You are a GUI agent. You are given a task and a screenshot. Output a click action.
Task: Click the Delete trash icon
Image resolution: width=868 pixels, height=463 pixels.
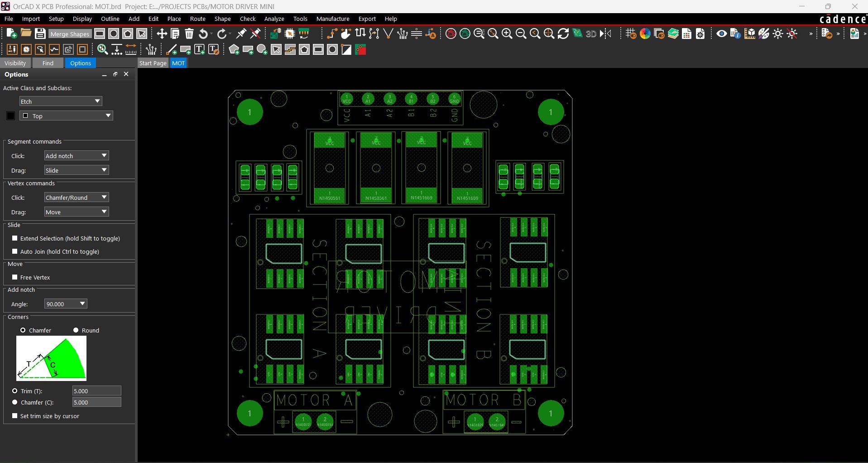tap(189, 34)
